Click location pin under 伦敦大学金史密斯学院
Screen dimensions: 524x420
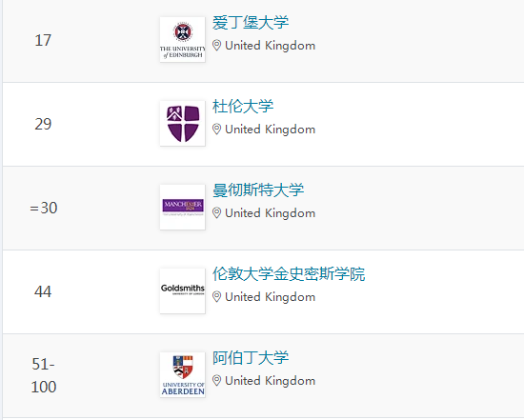pyautogui.click(x=216, y=297)
